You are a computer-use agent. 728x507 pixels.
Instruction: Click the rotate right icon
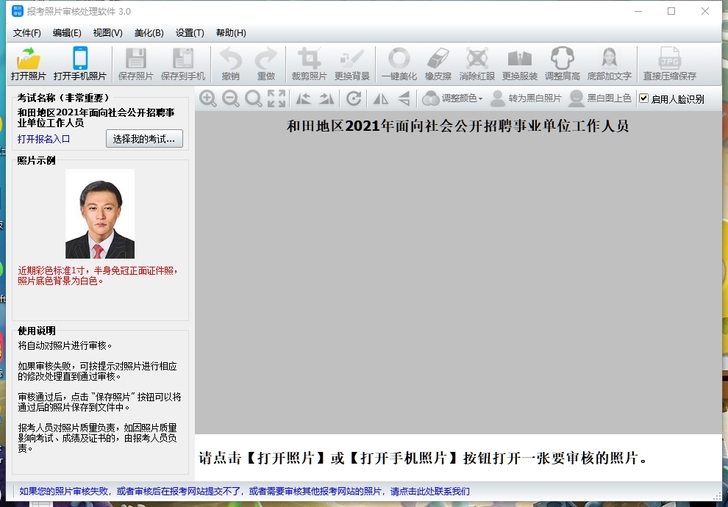pos(326,98)
